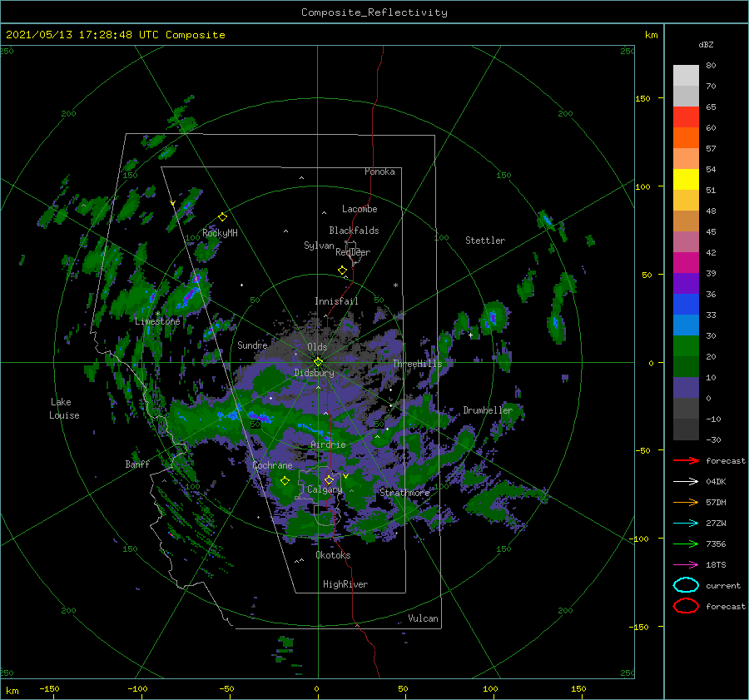
Task: Click the white plus marker east of ThreeHills
Action: (x=470, y=335)
